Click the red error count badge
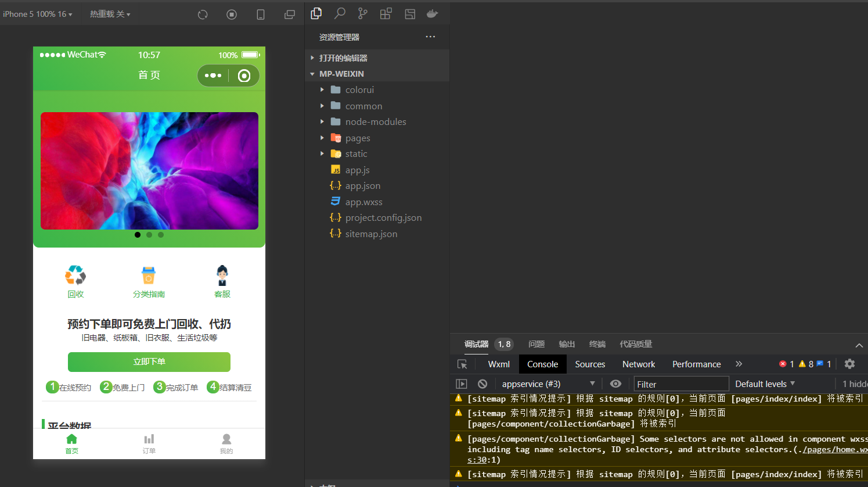Screen dimensions: 868x487 point(787,364)
